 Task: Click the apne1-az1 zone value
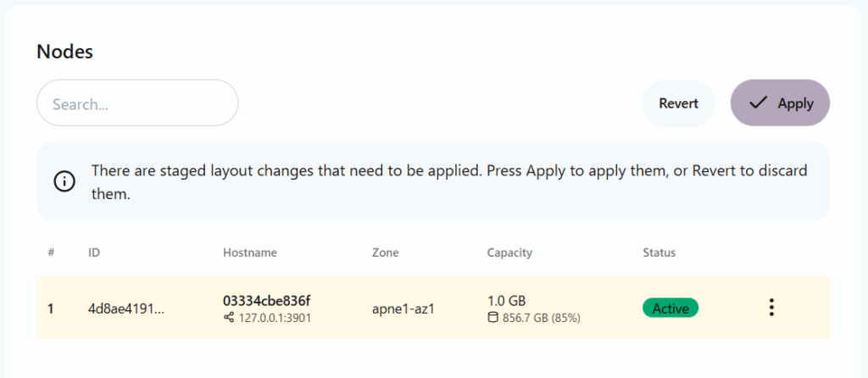403,309
